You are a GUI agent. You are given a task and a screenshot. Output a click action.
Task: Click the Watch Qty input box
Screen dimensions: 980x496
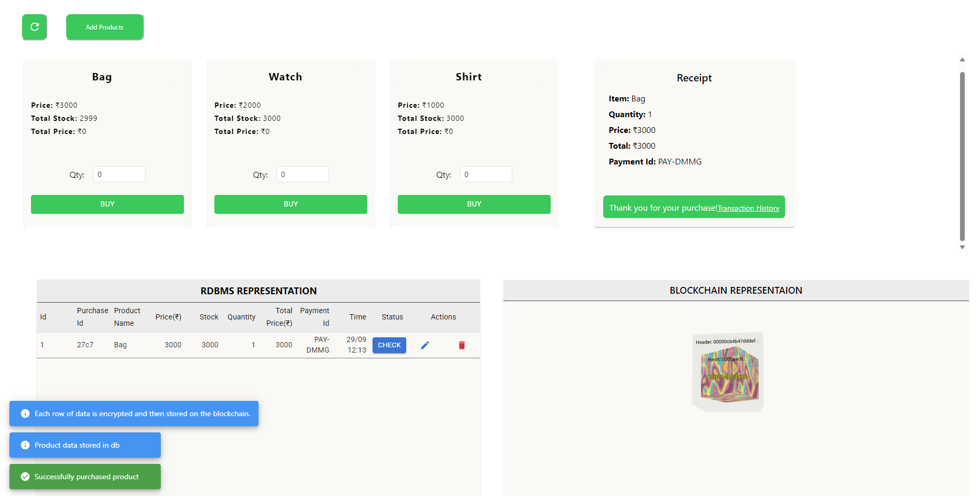coord(303,174)
